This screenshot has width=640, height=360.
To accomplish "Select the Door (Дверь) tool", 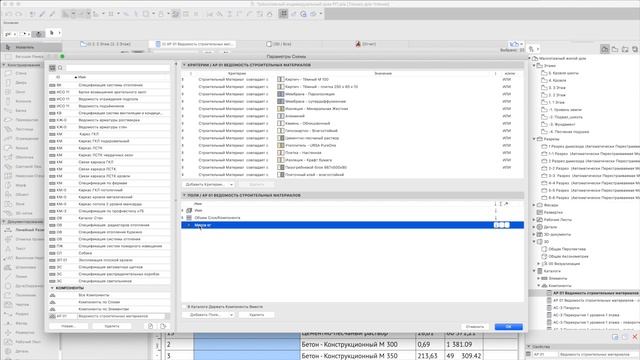I will (20, 82).
